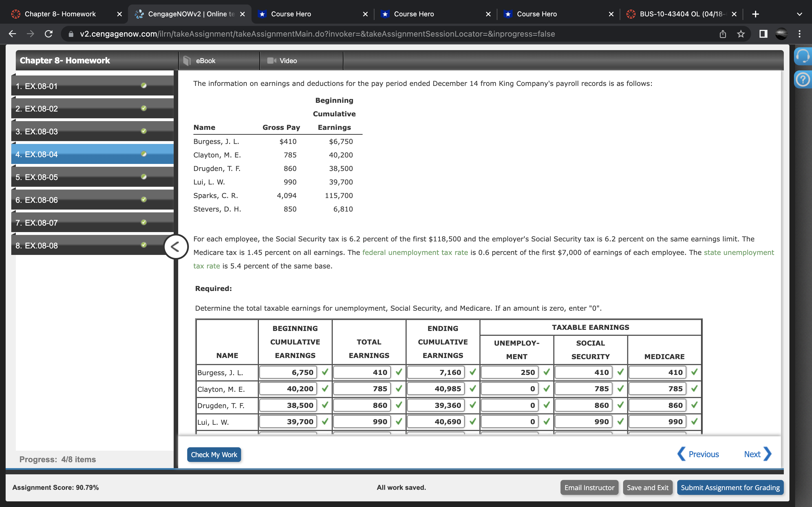Open Chrome three-dot menu
This screenshot has width=812, height=507.
[800, 34]
